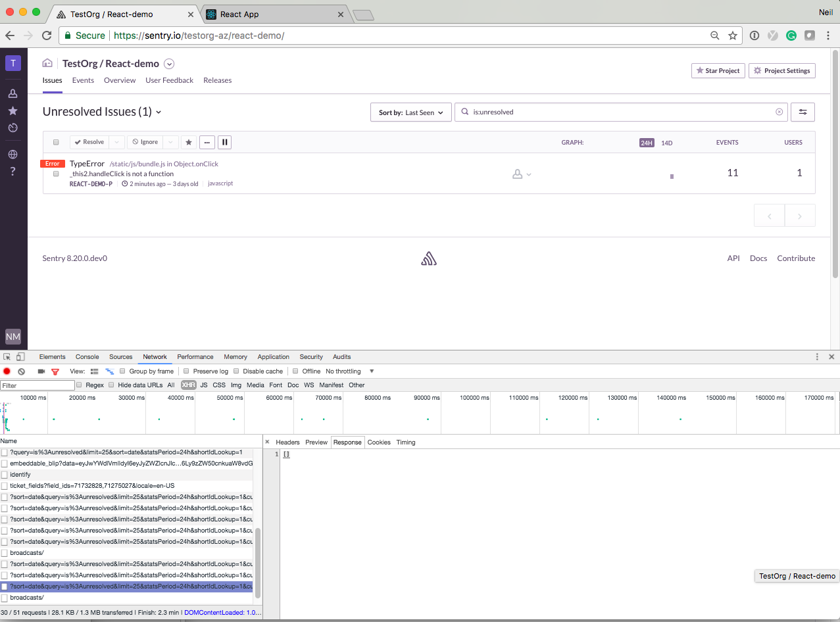Screen dimensions: 840x622
Task: Open the Sort by Last Seen dropdown
Action: (x=411, y=112)
